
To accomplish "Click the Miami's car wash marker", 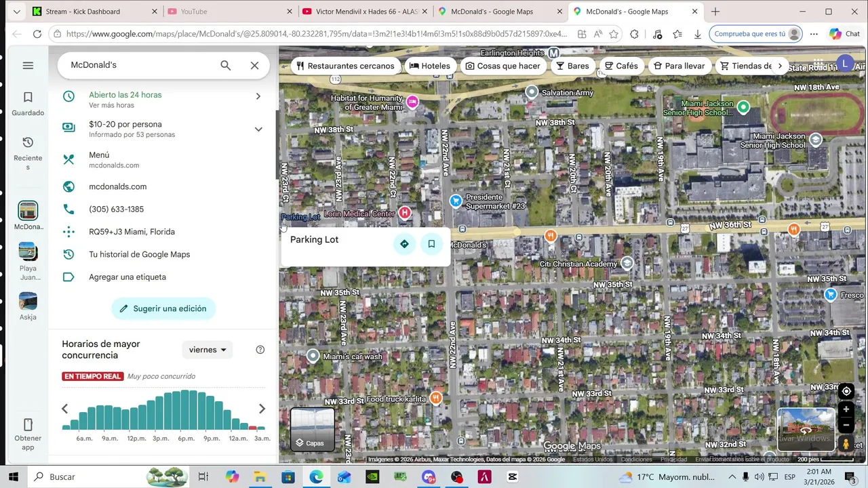I will 313,355.
